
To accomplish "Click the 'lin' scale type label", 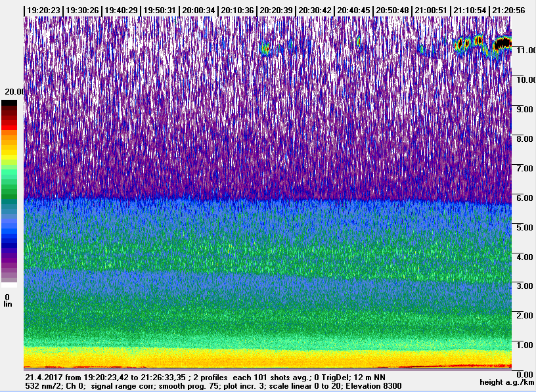I will pos(7,304).
